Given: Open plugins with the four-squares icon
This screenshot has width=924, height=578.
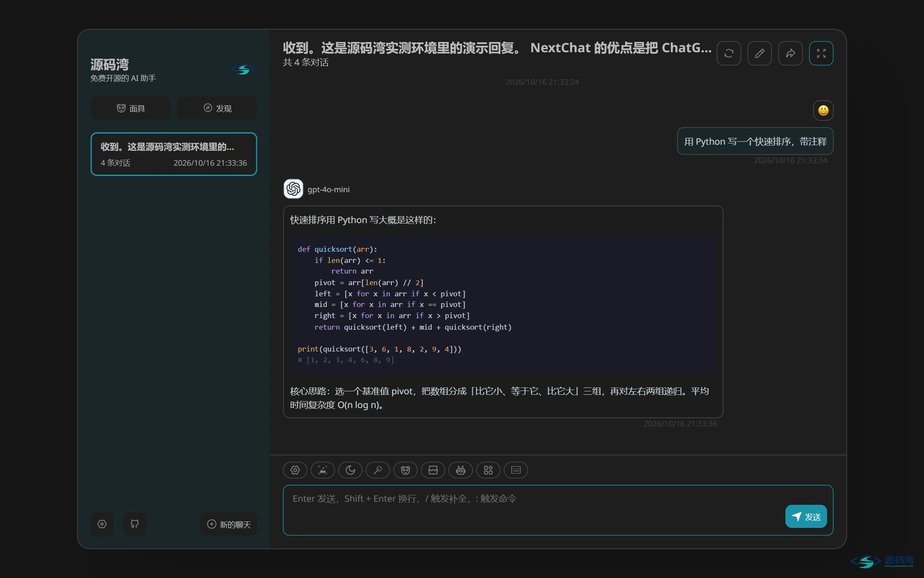Looking at the screenshot, I should tap(489, 470).
